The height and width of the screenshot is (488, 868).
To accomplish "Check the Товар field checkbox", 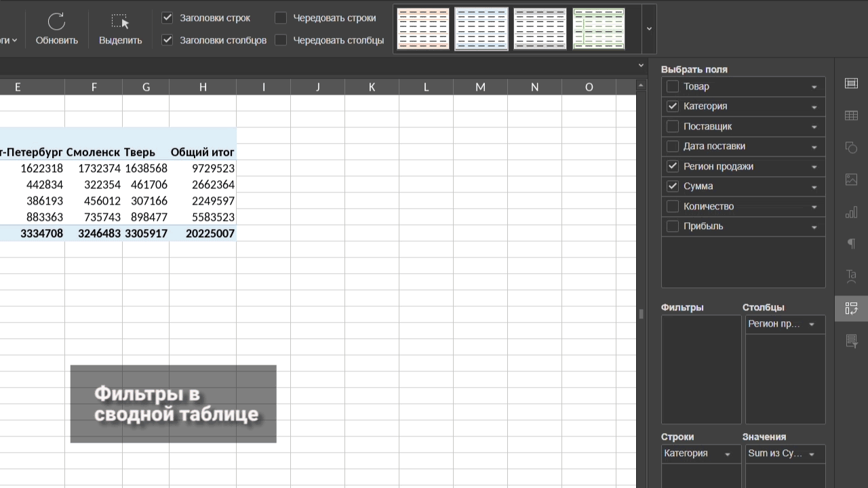I will [673, 86].
